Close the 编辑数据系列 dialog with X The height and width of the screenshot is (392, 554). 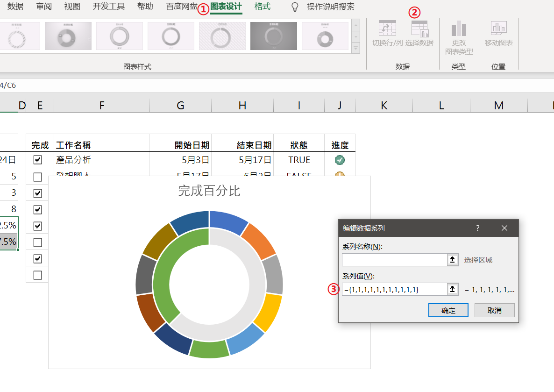[504, 228]
